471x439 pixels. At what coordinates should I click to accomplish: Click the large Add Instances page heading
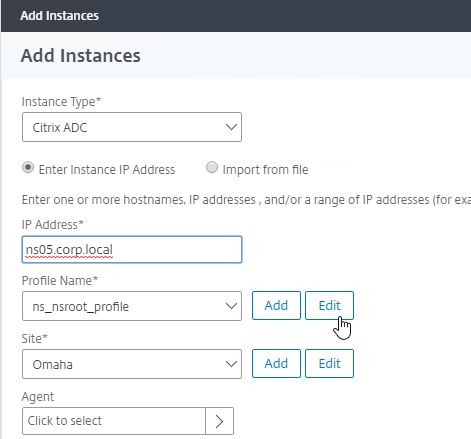[x=81, y=55]
